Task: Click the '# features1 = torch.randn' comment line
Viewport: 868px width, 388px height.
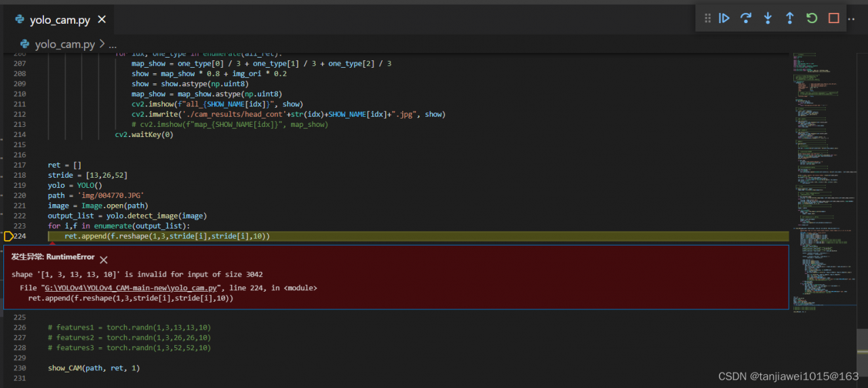Action: [129, 327]
